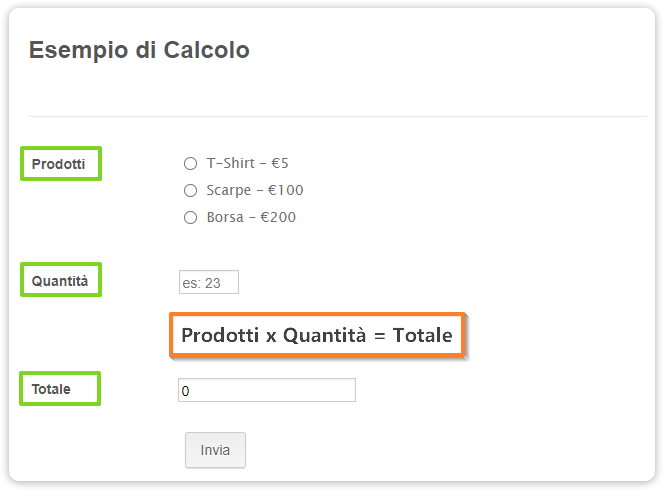Click the 'x' multiplication sign in formula
The image size is (664, 491).
point(271,337)
